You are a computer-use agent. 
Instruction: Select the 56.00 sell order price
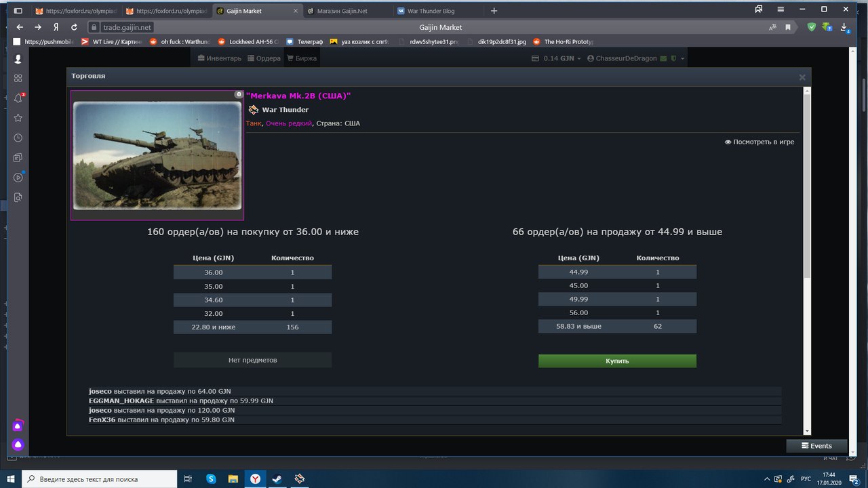pos(578,312)
